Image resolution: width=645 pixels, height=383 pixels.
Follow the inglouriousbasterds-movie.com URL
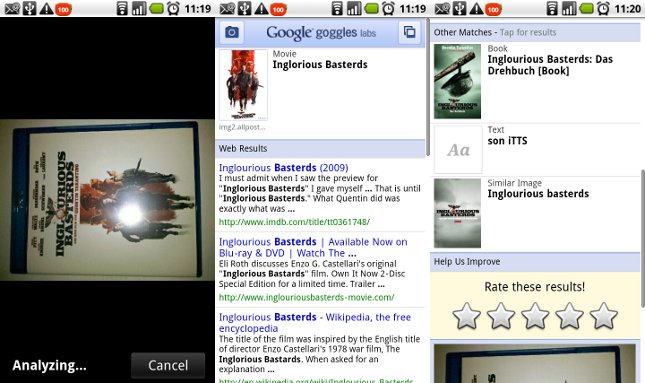[306, 297]
